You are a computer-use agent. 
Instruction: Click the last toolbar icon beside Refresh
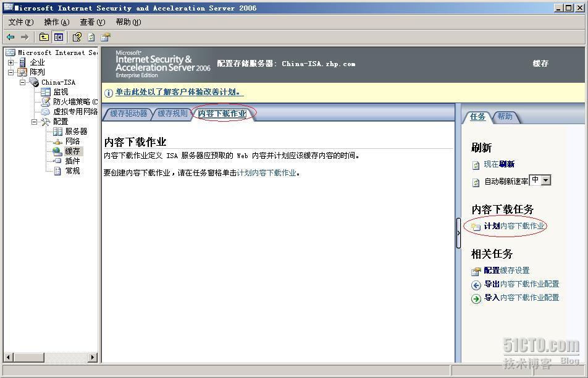(x=106, y=37)
